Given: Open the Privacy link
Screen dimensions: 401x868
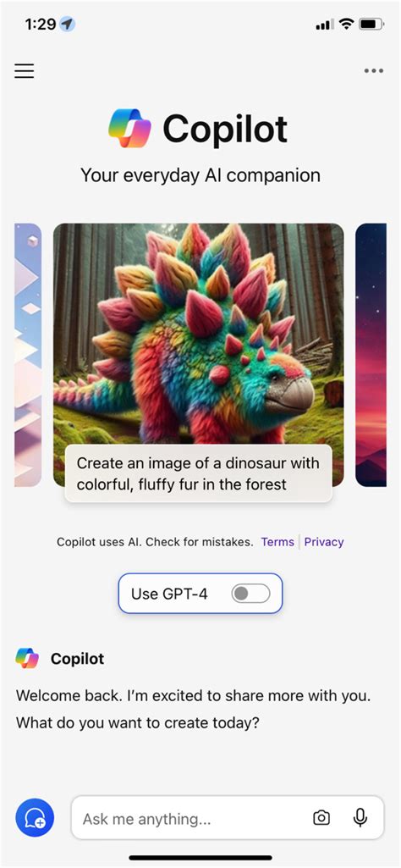Looking at the screenshot, I should click(x=324, y=542).
